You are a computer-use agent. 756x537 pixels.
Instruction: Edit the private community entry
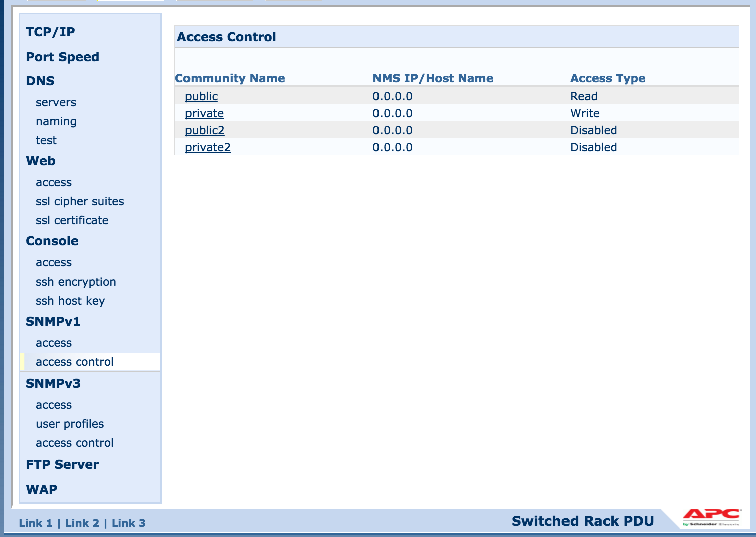click(x=204, y=113)
